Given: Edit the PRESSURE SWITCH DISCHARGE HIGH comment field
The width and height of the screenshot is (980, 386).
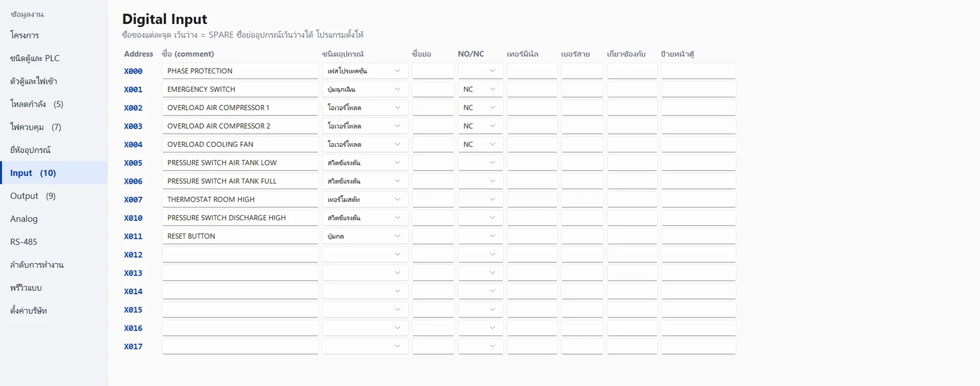Looking at the screenshot, I should pyautogui.click(x=240, y=218).
